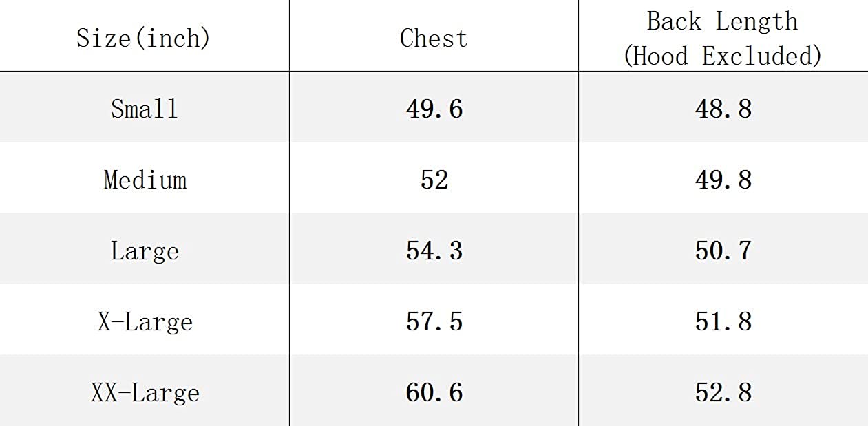
Task: Select the Small size row label
Action: pyautogui.click(x=145, y=109)
